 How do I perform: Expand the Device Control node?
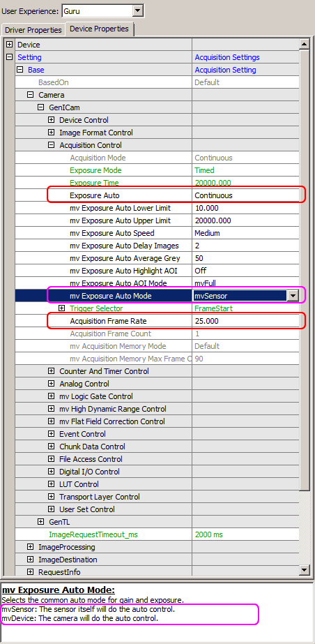tap(52, 120)
